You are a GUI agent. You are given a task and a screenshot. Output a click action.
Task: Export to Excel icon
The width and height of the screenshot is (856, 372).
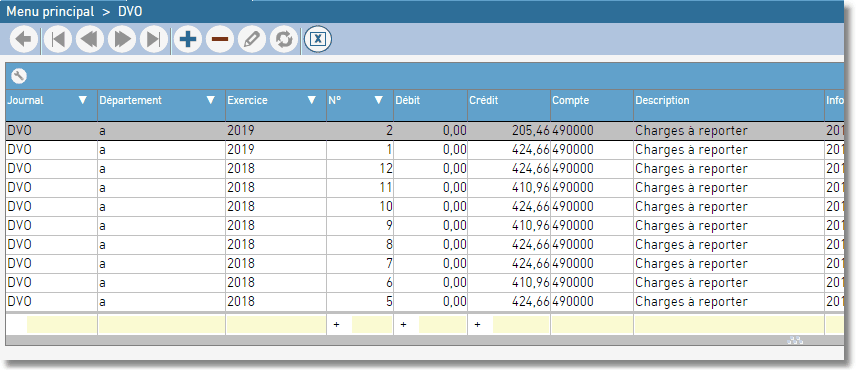(318, 39)
